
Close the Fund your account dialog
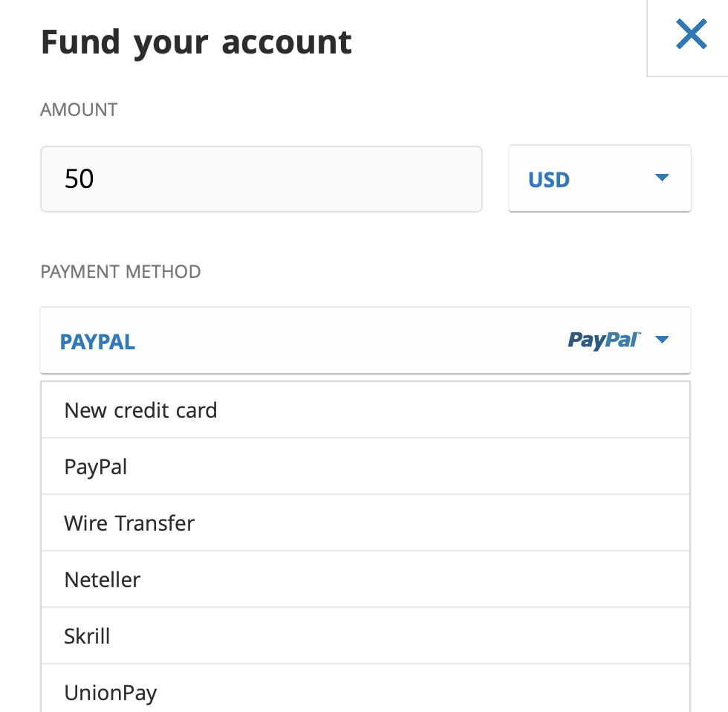(692, 34)
